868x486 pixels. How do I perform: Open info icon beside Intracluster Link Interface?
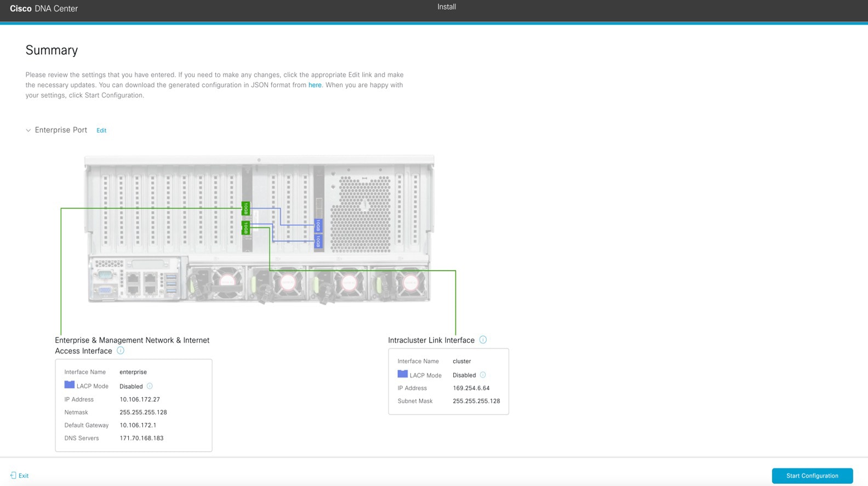pos(483,340)
